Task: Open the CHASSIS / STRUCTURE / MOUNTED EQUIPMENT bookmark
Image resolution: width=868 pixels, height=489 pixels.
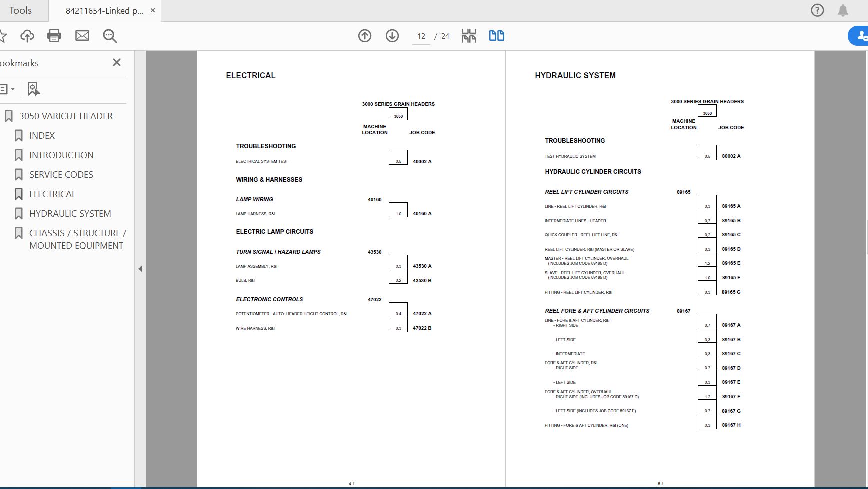Action: [77, 239]
